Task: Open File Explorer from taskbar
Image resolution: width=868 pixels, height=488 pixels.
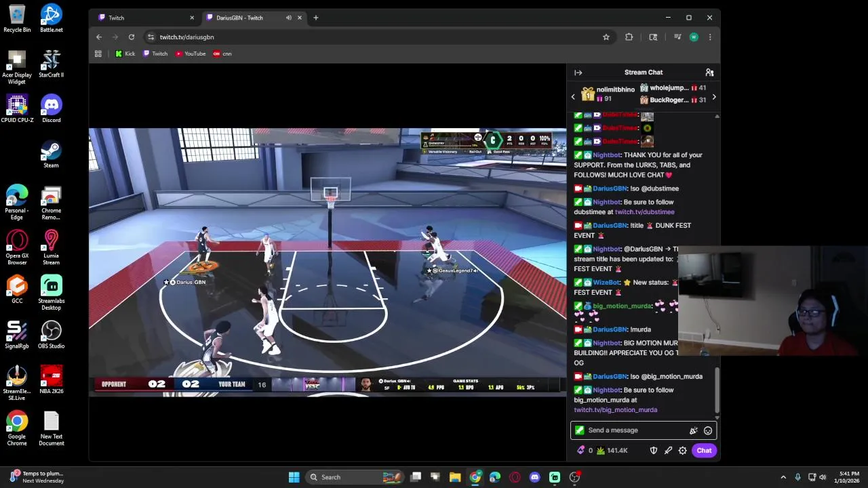Action: [x=455, y=477]
